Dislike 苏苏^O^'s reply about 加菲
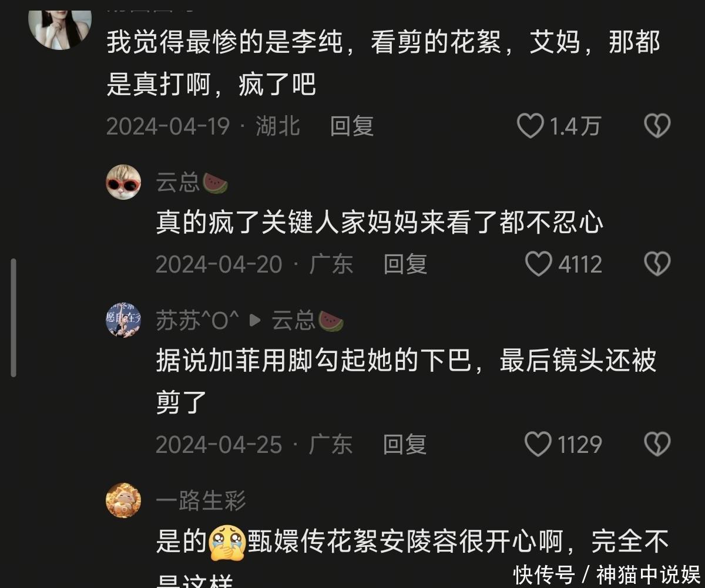Screen dimensions: 705x588 pyautogui.click(x=657, y=445)
